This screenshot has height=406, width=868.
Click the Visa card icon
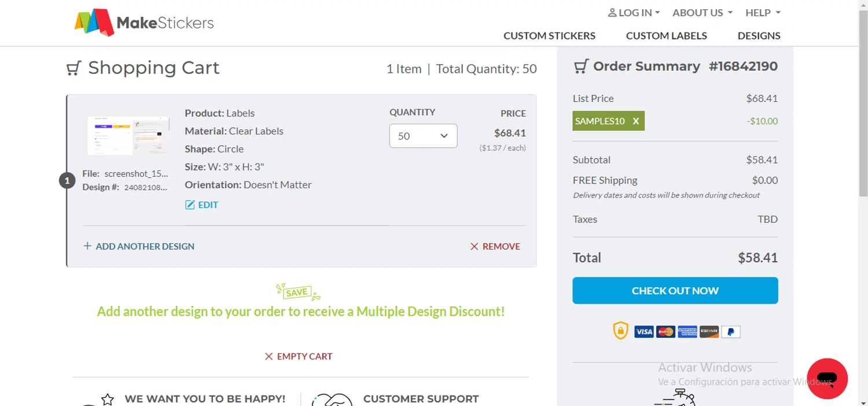(x=643, y=332)
